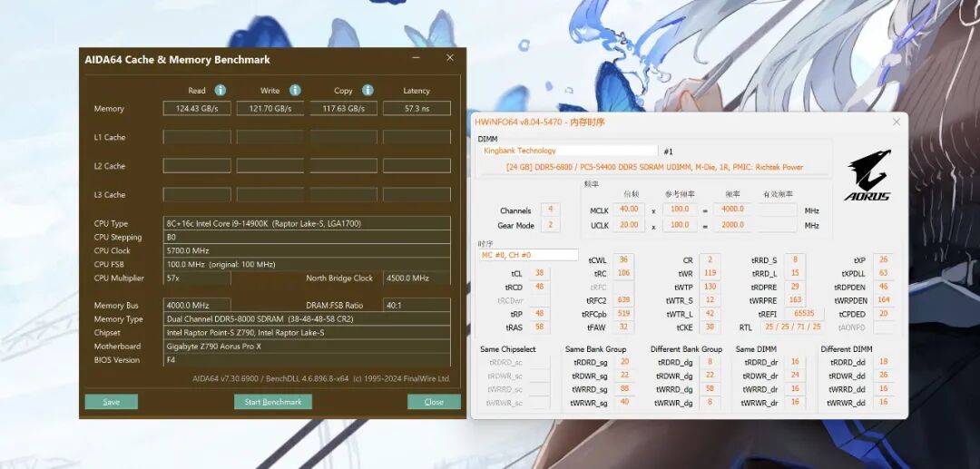
Task: Click tFAW value 32
Action: [623, 327]
